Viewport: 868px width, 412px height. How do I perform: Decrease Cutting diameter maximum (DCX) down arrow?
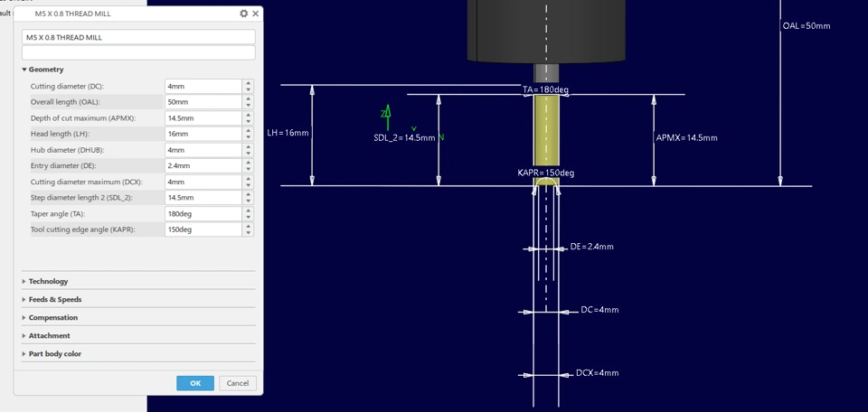coord(249,185)
